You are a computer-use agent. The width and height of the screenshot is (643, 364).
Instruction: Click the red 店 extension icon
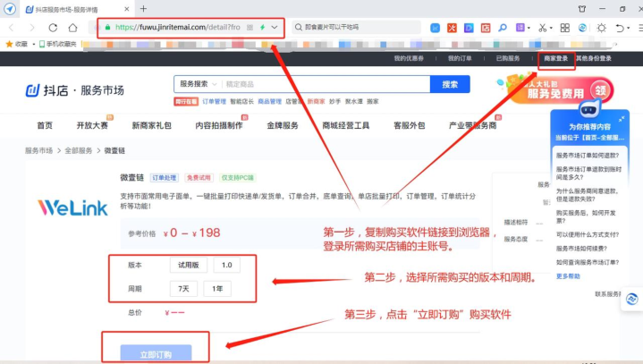tap(486, 28)
